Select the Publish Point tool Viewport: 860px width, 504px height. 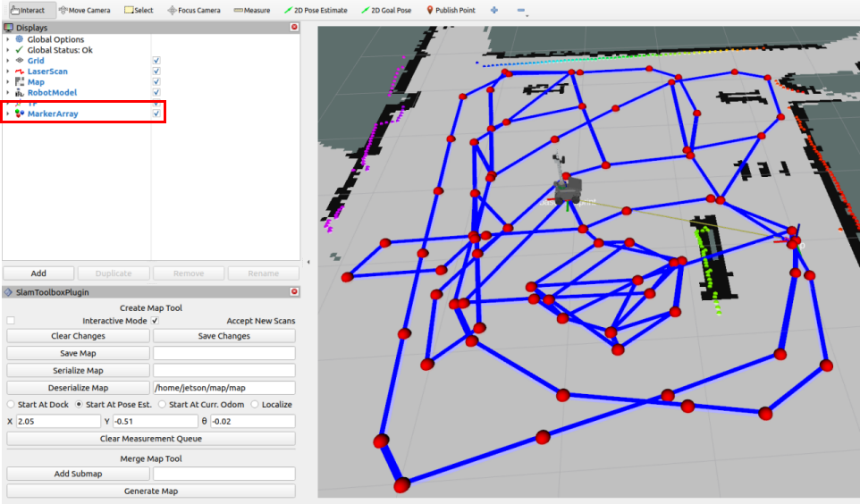coord(451,10)
